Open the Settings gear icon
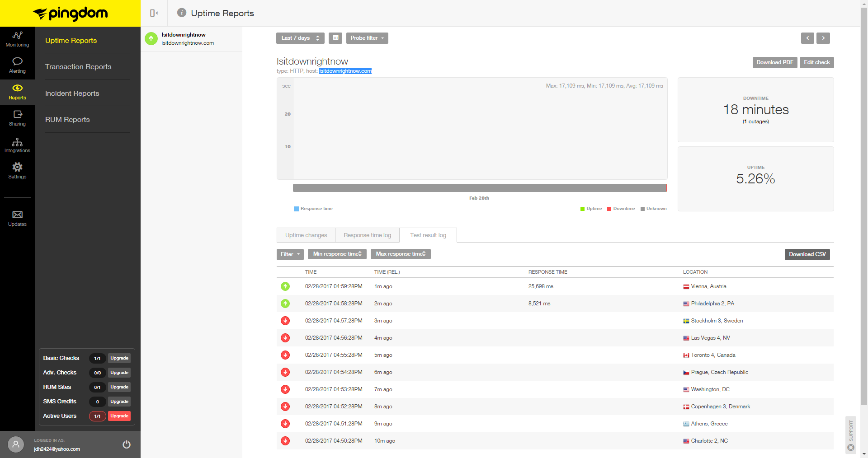 [17, 167]
